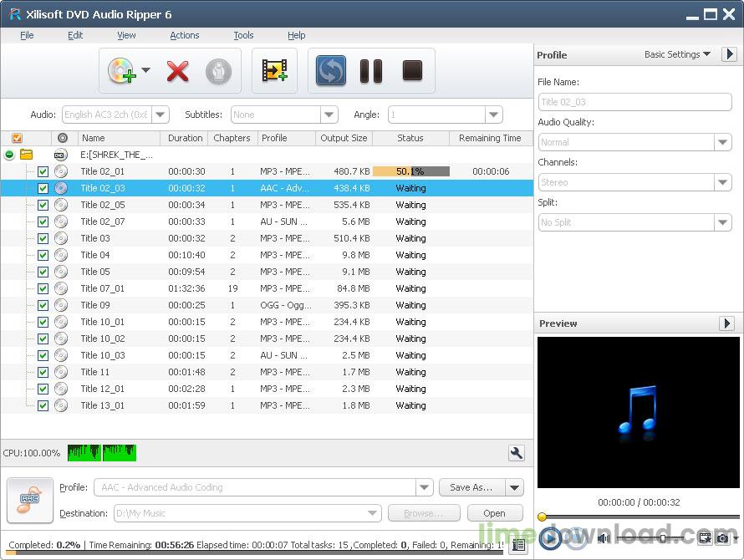Viewport: 744px width, 560px height.
Task: Uncheck Title 10_02 checkbox
Action: (43, 339)
